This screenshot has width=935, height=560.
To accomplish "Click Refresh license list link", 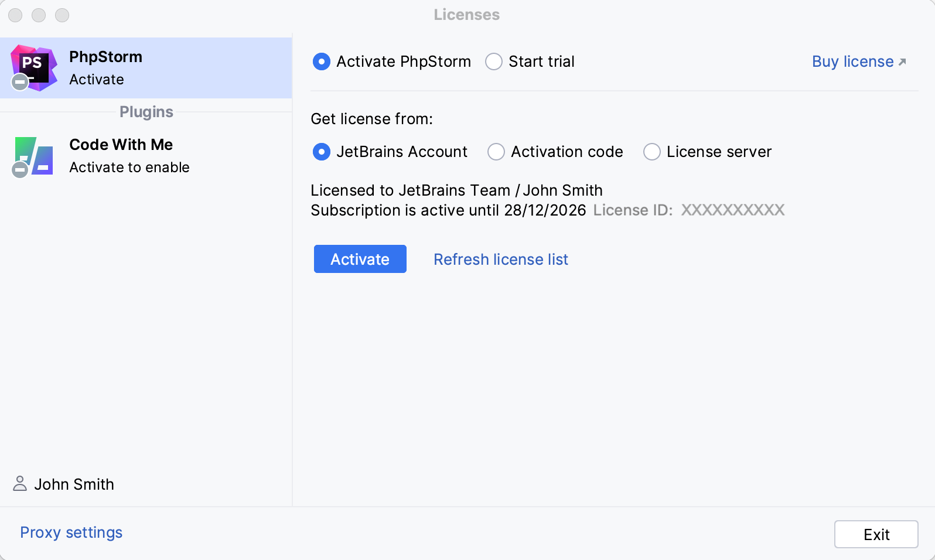I will (x=501, y=259).
